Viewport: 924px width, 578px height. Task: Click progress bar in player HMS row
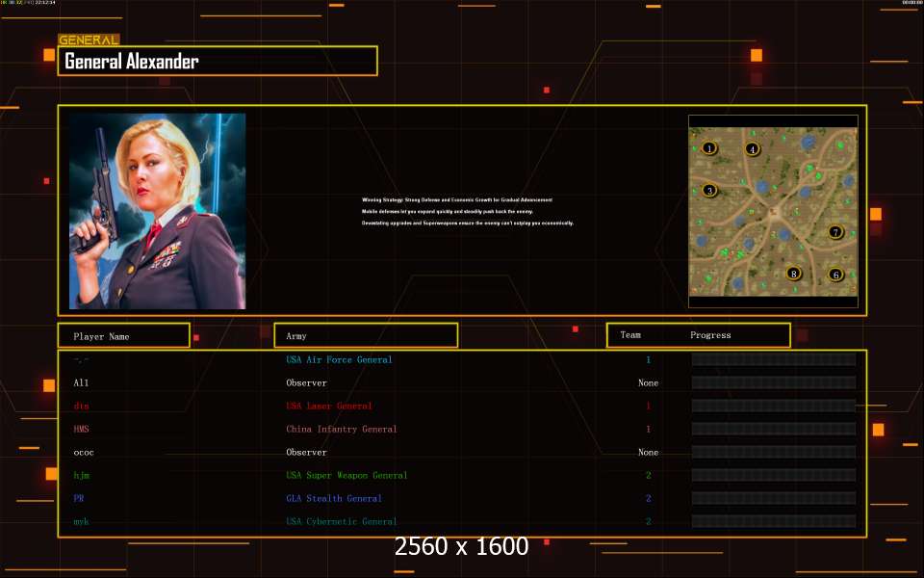[774, 429]
